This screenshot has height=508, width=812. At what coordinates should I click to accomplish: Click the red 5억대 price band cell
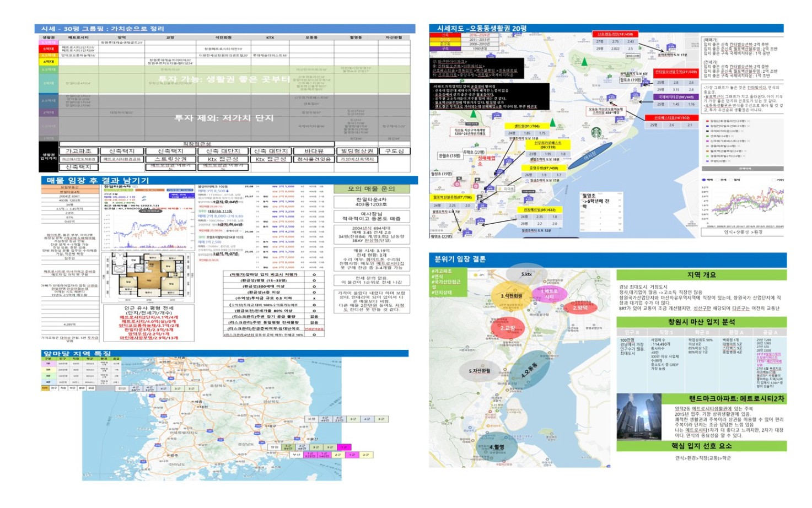(x=49, y=49)
